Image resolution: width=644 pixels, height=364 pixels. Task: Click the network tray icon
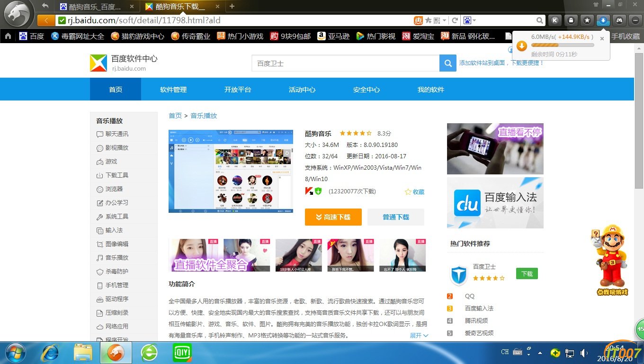[570, 353]
